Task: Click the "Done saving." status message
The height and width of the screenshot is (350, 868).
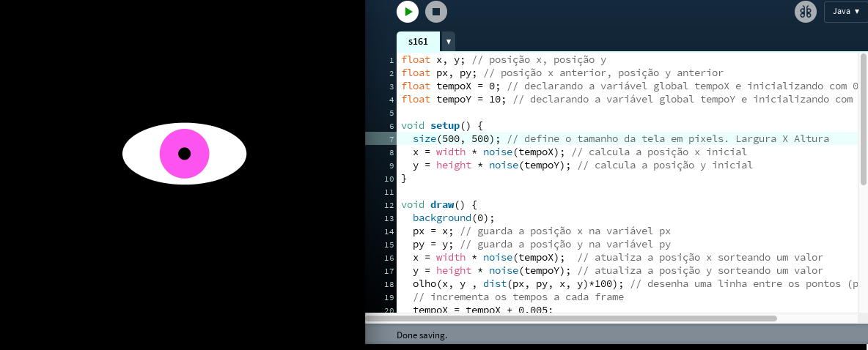Action: click(422, 335)
